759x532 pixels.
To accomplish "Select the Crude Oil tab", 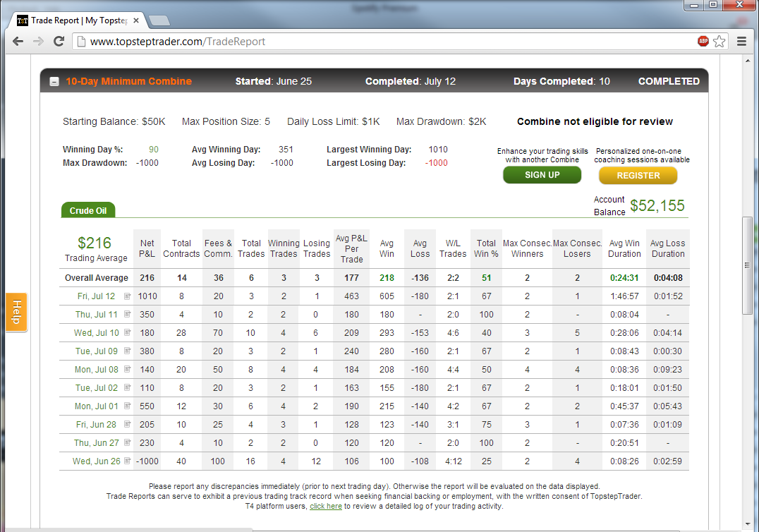I will [88, 210].
